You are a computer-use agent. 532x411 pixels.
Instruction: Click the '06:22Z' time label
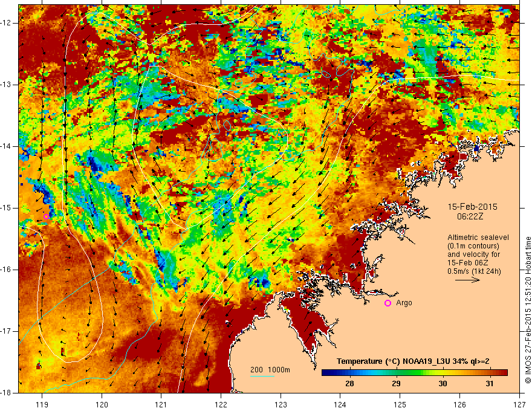click(x=470, y=216)
